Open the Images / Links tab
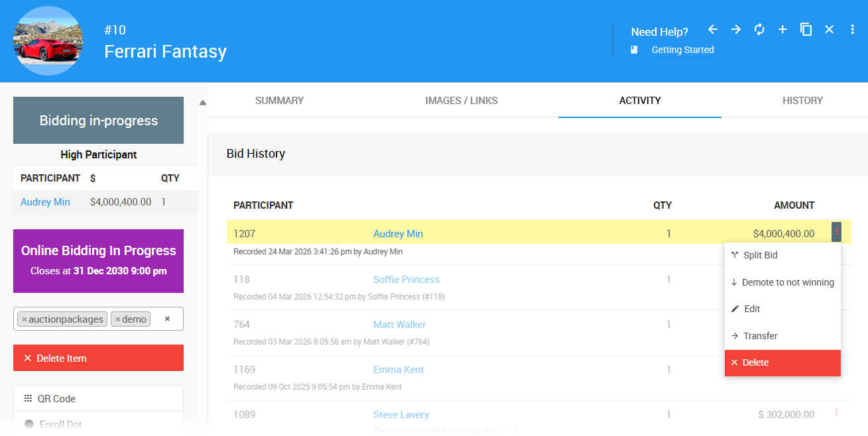 pos(461,101)
